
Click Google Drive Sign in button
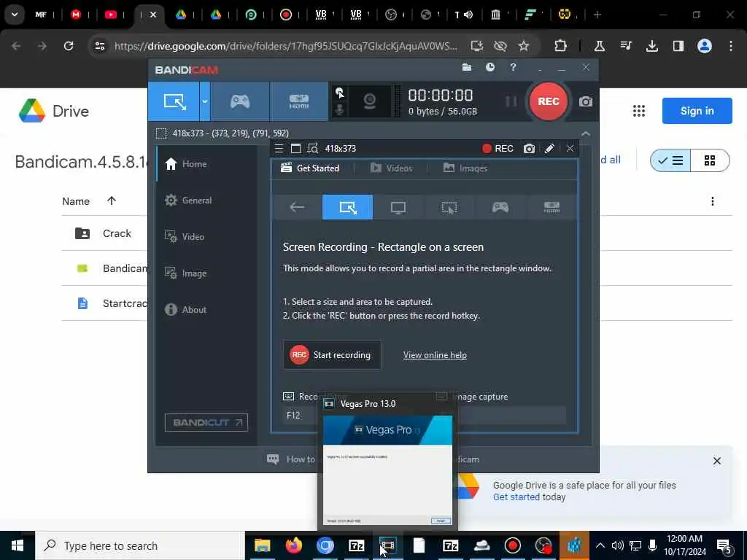[697, 111]
